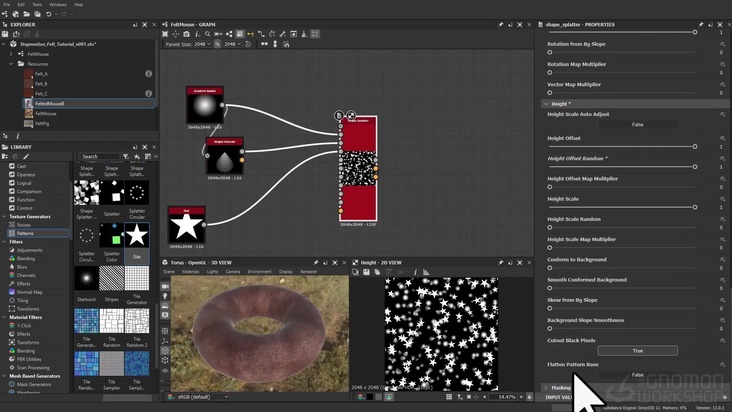This screenshot has height=412, width=732.
Task: Expand the Masking properties section
Action: click(x=545, y=388)
